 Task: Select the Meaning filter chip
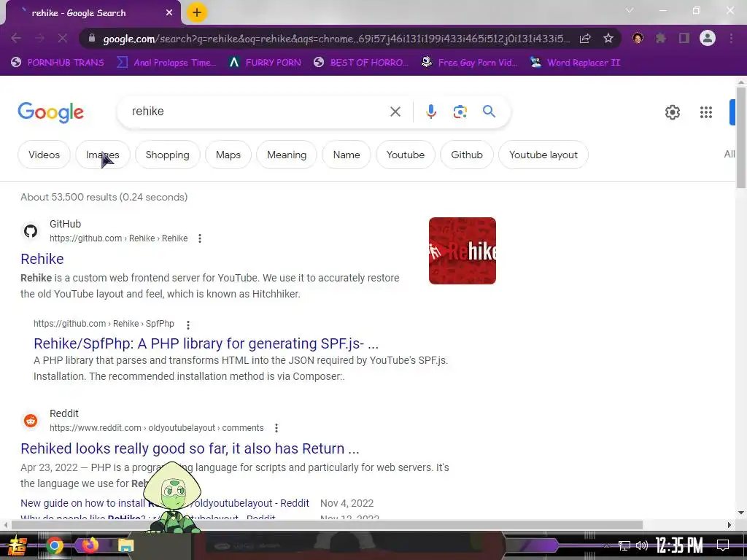click(286, 155)
